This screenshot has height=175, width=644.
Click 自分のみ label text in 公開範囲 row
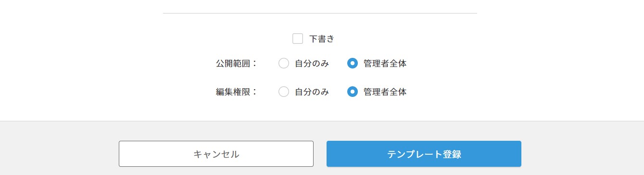point(312,63)
